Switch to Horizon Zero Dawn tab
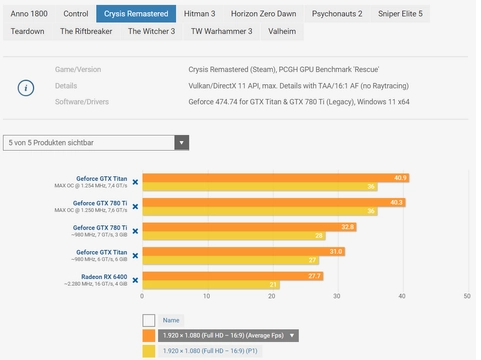Viewport: 481px width, 360px height. coord(263,14)
